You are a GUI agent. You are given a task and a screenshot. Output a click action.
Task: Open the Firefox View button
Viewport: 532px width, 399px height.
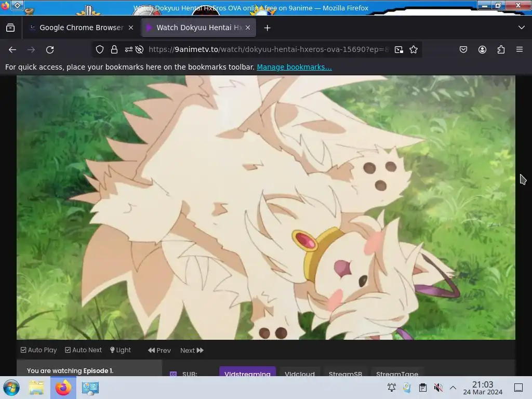click(x=10, y=28)
